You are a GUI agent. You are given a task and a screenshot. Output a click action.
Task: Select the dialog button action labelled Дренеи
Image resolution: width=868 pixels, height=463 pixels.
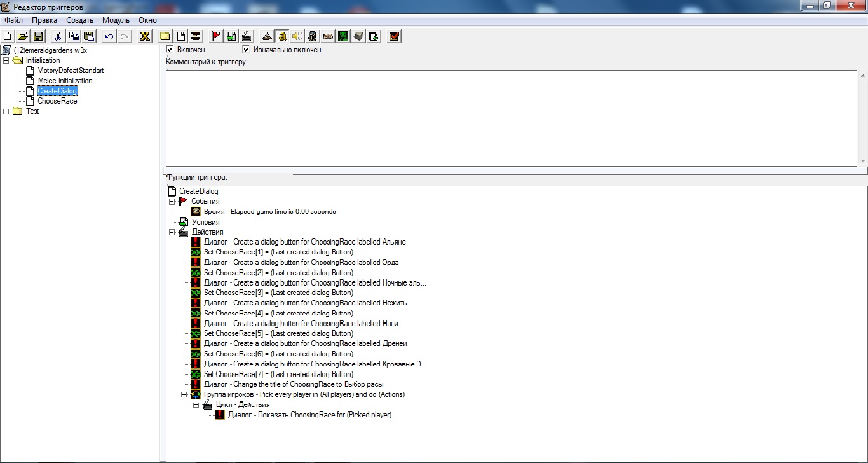pyautogui.click(x=305, y=343)
